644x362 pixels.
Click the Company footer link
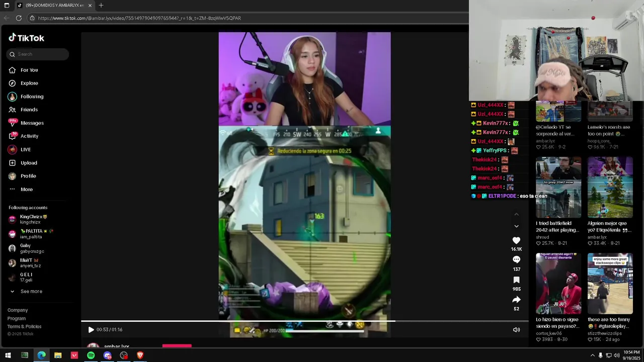click(18, 310)
